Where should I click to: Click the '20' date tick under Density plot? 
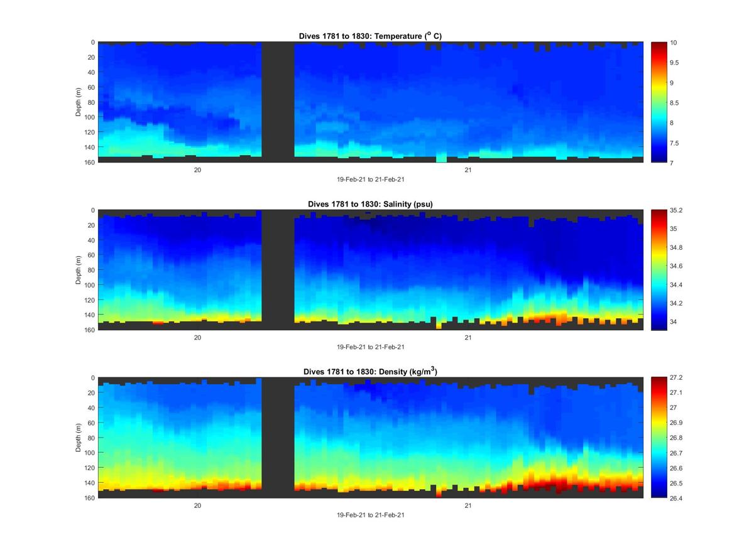(x=197, y=505)
